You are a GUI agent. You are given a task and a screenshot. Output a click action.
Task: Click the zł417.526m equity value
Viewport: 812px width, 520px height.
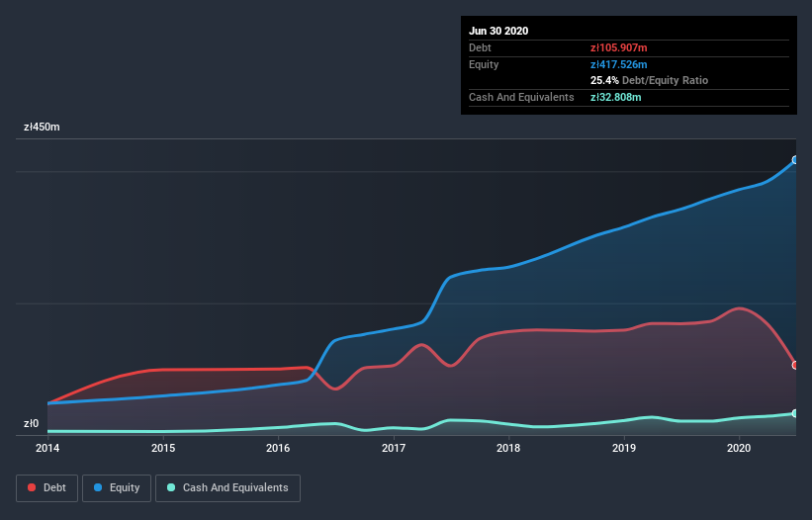(619, 64)
